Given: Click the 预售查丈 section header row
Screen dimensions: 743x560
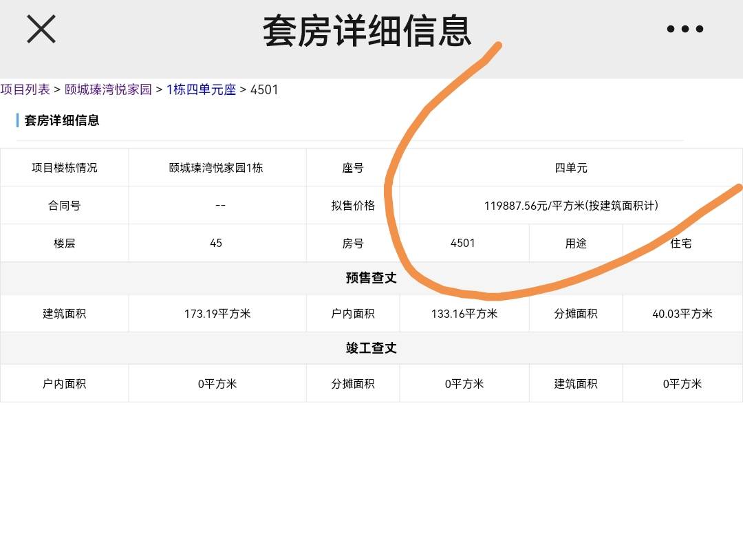Looking at the screenshot, I should tap(371, 278).
